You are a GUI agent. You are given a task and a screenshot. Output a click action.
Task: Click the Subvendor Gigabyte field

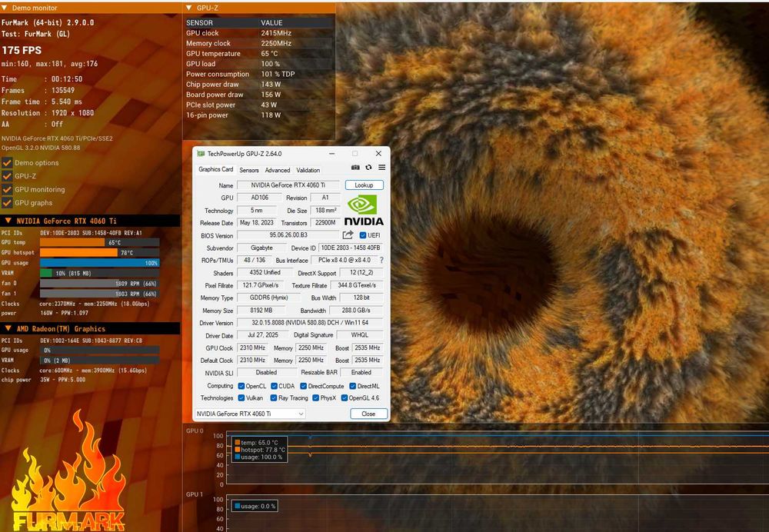[x=261, y=248]
